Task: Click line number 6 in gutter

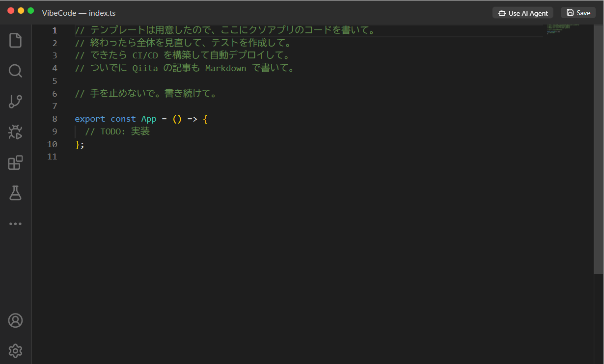Action: click(55, 94)
